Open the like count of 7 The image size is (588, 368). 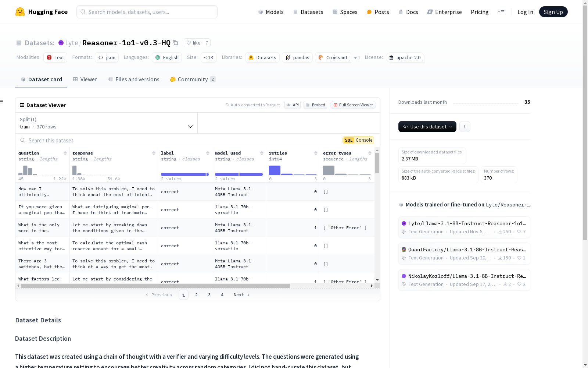pyautogui.click(x=207, y=43)
